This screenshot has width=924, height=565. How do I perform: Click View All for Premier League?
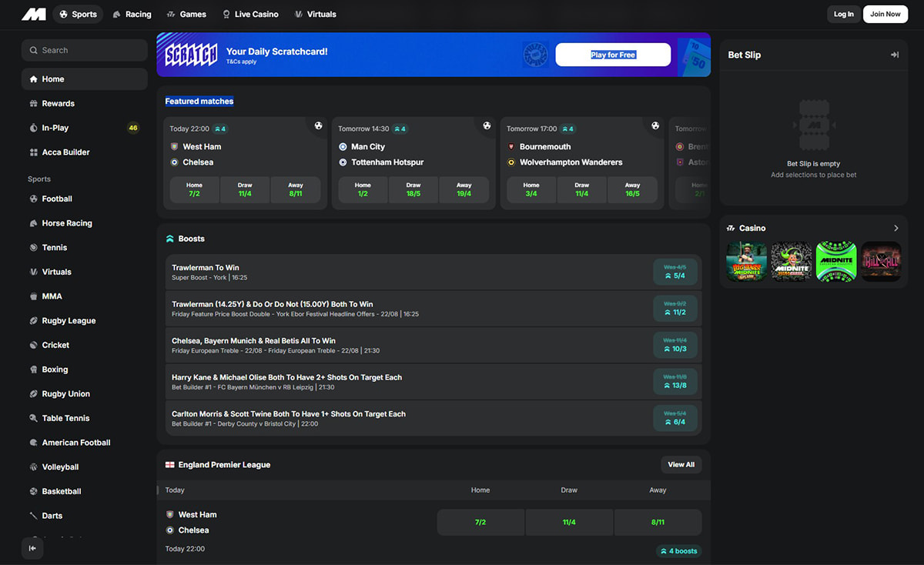tap(681, 465)
